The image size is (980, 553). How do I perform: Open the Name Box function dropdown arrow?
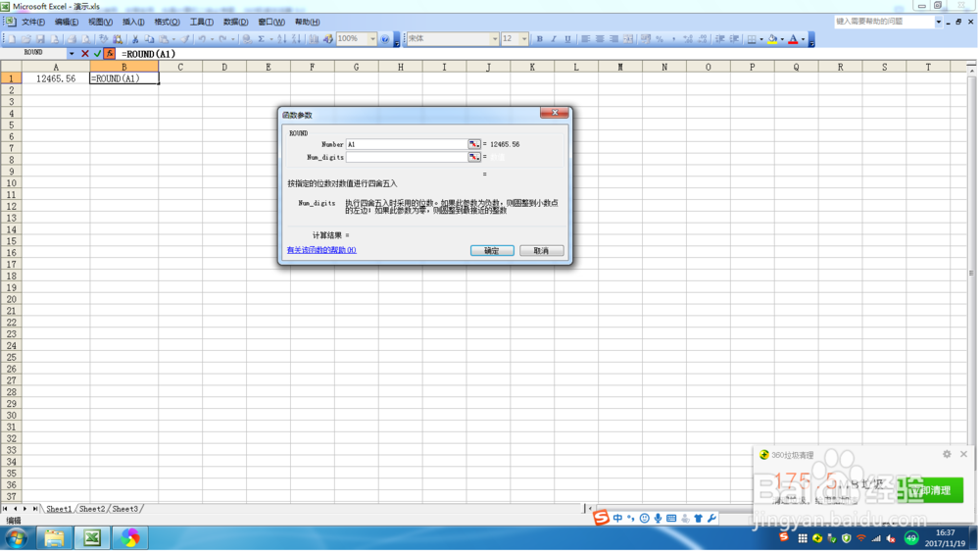click(72, 54)
